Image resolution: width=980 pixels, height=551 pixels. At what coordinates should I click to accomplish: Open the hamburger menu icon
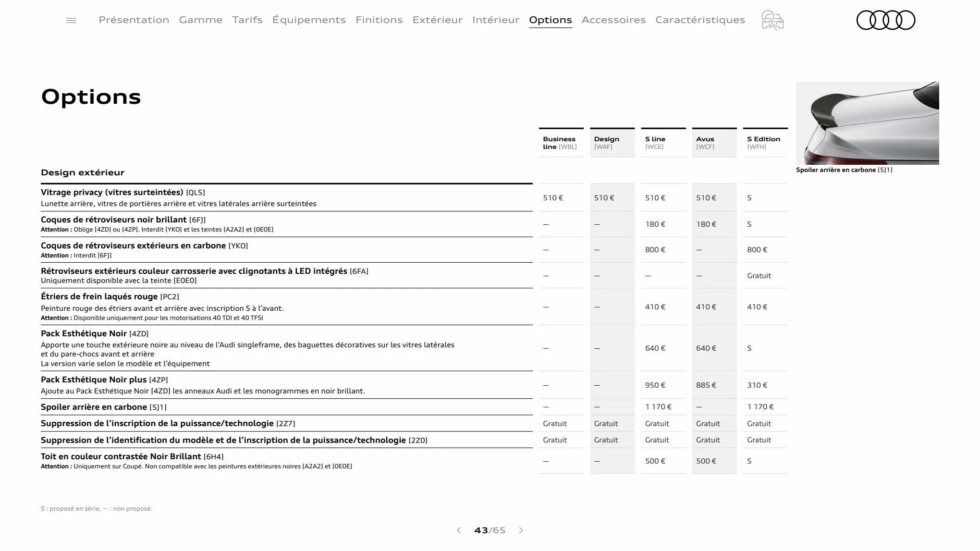pyautogui.click(x=71, y=20)
